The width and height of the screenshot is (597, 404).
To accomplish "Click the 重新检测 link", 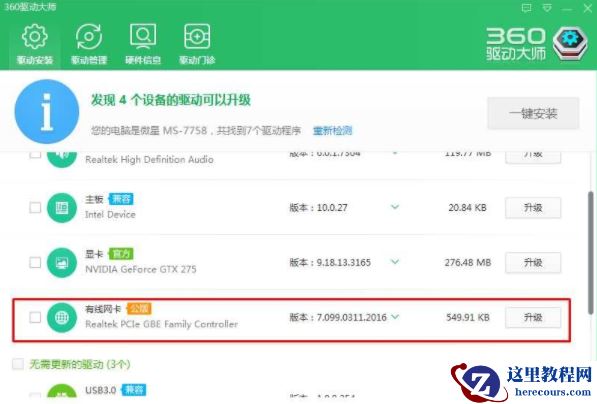I will (332, 131).
